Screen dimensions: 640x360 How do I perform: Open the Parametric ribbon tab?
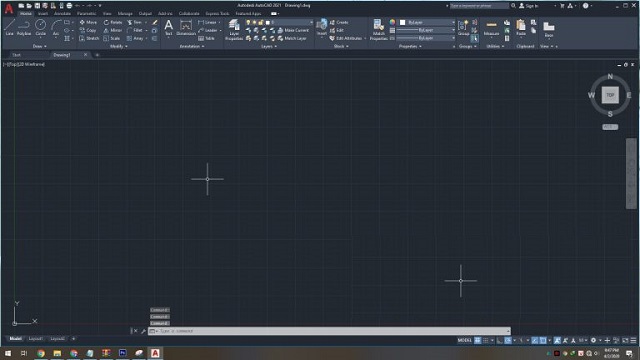tap(87, 13)
